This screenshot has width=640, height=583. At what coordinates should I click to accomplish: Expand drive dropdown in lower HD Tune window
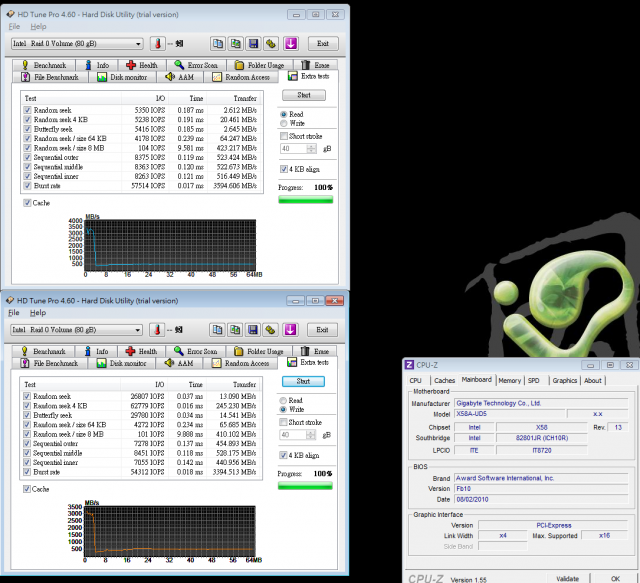[x=138, y=330]
